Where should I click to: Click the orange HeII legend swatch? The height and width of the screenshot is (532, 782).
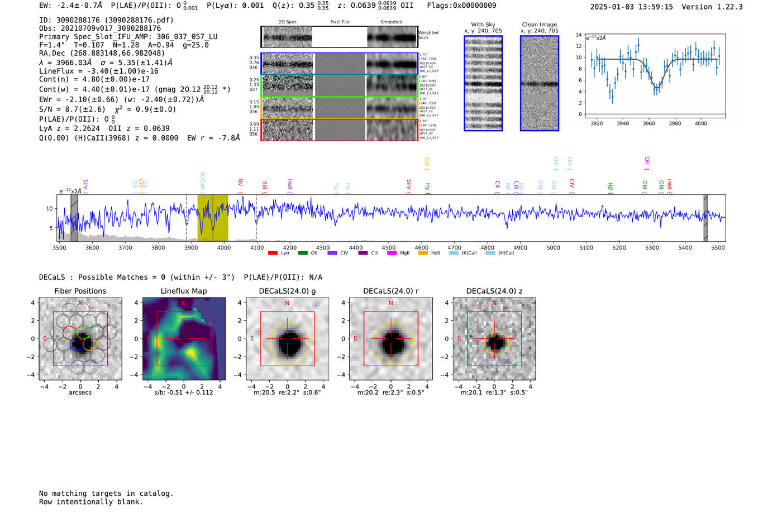click(423, 253)
